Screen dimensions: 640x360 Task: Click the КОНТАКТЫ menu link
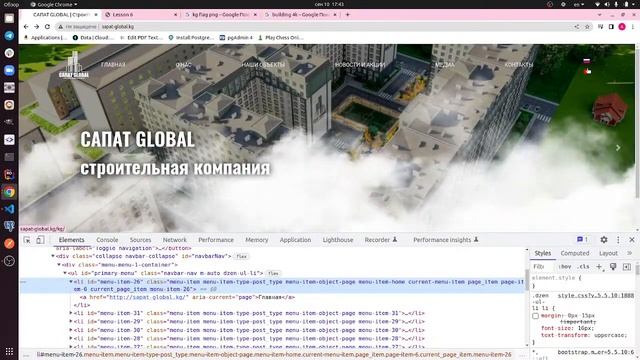point(519,64)
